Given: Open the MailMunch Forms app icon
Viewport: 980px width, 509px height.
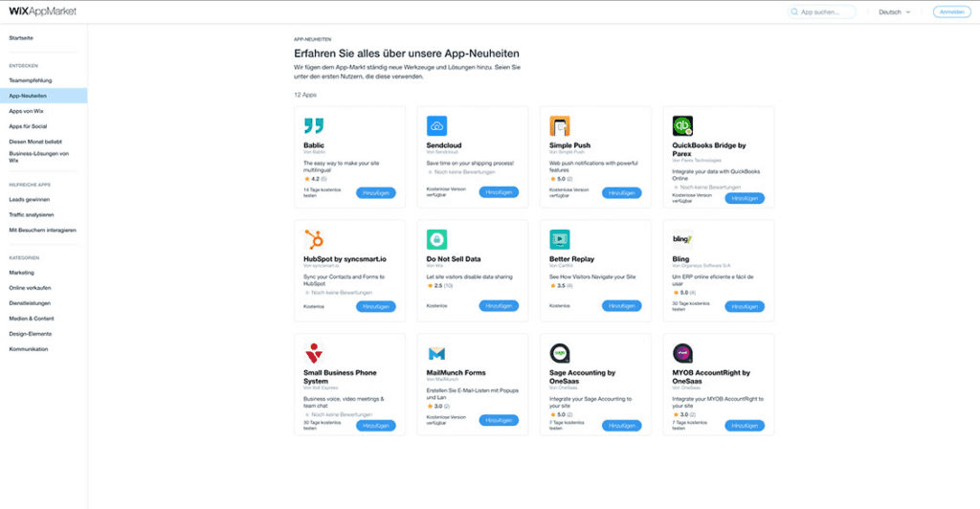Looking at the screenshot, I should point(436,353).
